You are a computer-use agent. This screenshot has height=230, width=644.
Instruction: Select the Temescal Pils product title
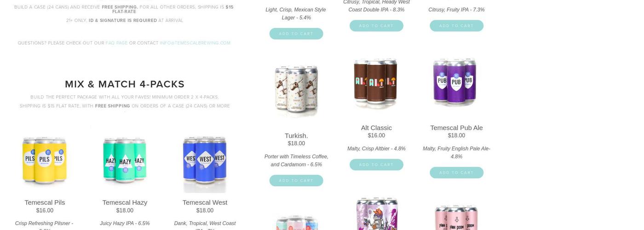(45, 202)
